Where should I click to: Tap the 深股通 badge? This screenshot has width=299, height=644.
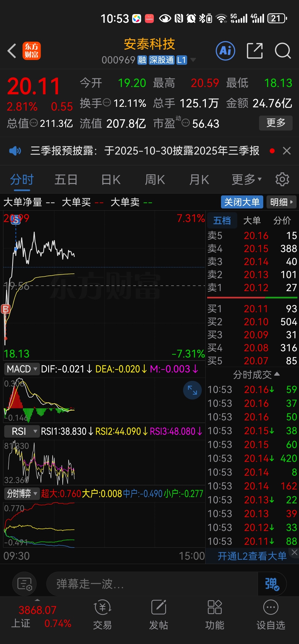click(161, 60)
